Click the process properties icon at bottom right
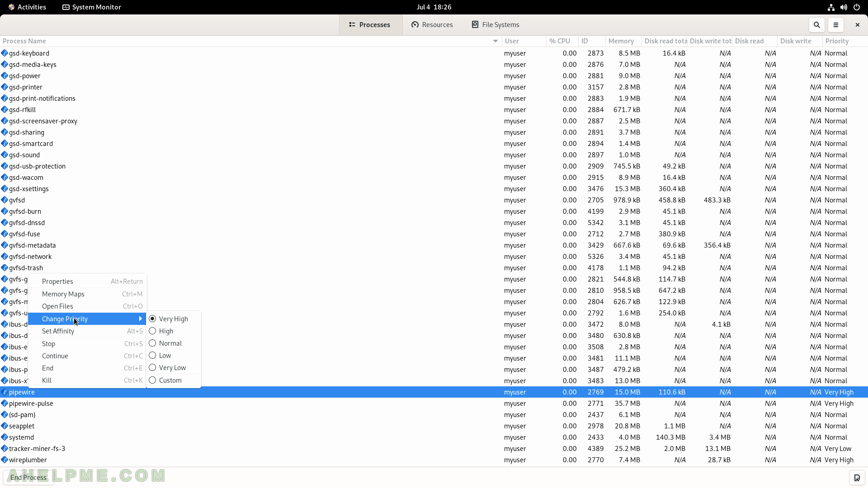 click(857, 478)
